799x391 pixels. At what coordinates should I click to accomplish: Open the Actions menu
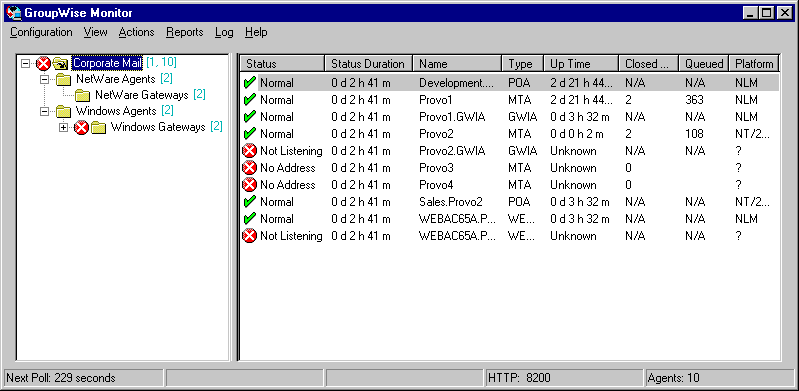(137, 32)
